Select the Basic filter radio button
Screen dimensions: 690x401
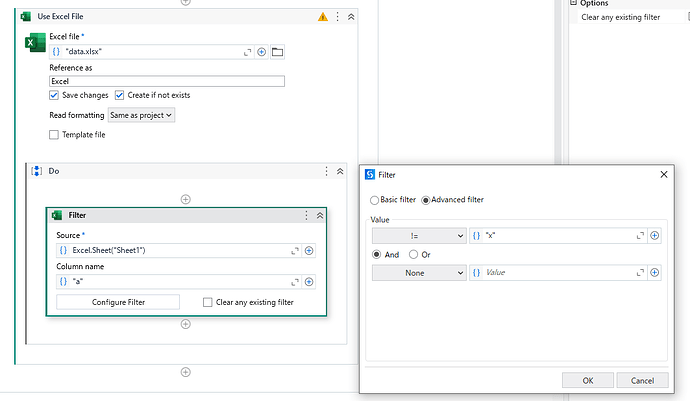[x=374, y=200]
